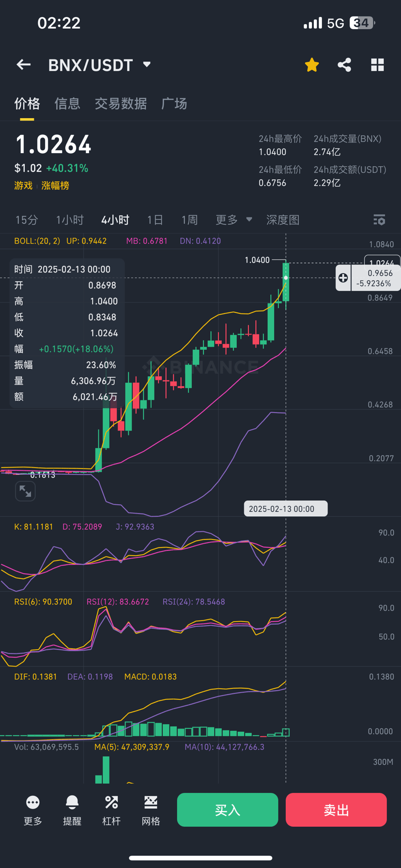Tap the 24h成交额 value 2.29亿

327,183
